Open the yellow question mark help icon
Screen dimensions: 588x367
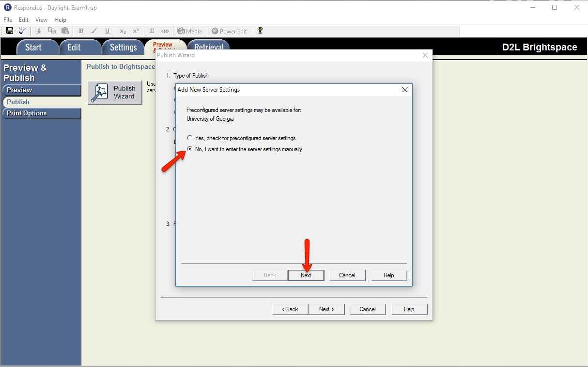[260, 31]
